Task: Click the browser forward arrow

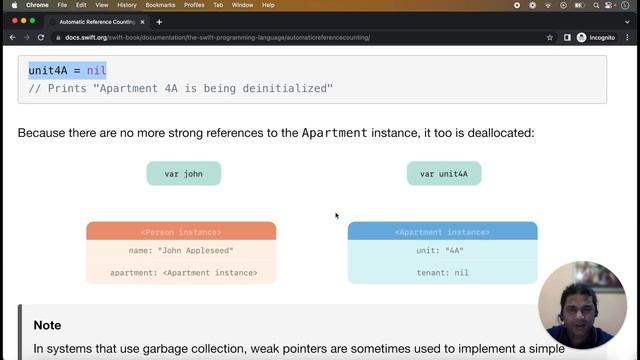Action: pyautogui.click(x=27, y=38)
